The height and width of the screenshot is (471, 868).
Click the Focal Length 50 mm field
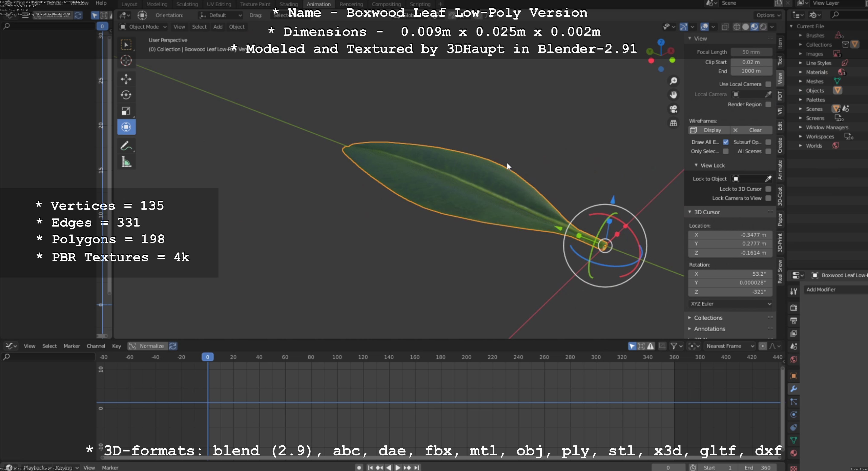[x=751, y=52]
